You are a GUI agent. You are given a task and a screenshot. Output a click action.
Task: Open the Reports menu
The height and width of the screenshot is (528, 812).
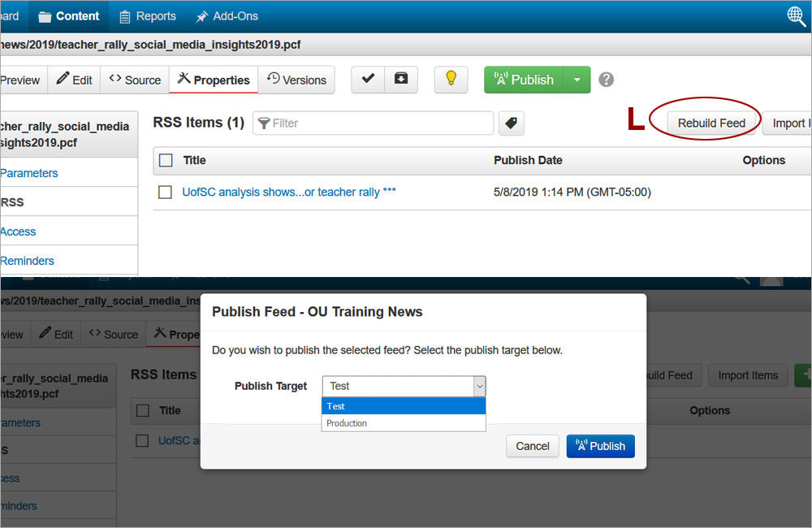(x=148, y=16)
